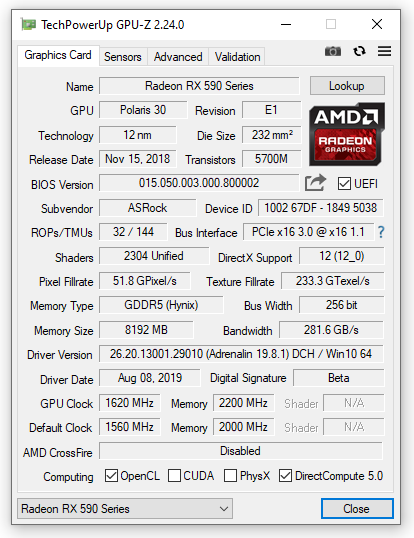Click the BIOS export share icon
414x538 pixels.
tap(315, 183)
